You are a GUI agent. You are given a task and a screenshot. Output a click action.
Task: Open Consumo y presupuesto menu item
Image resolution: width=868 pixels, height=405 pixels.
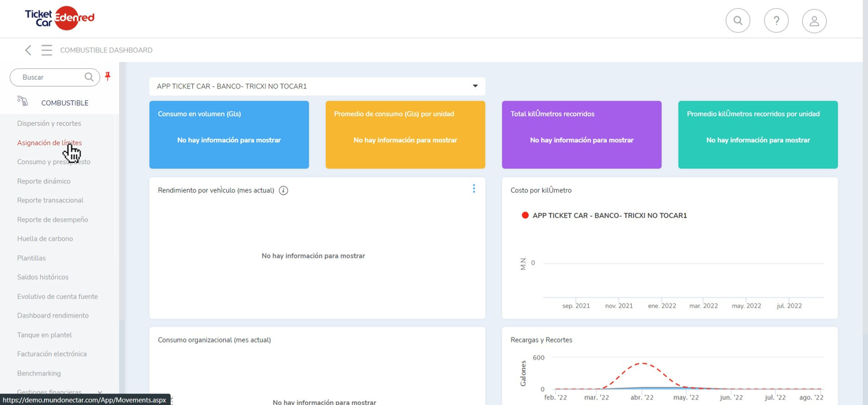[x=54, y=162]
